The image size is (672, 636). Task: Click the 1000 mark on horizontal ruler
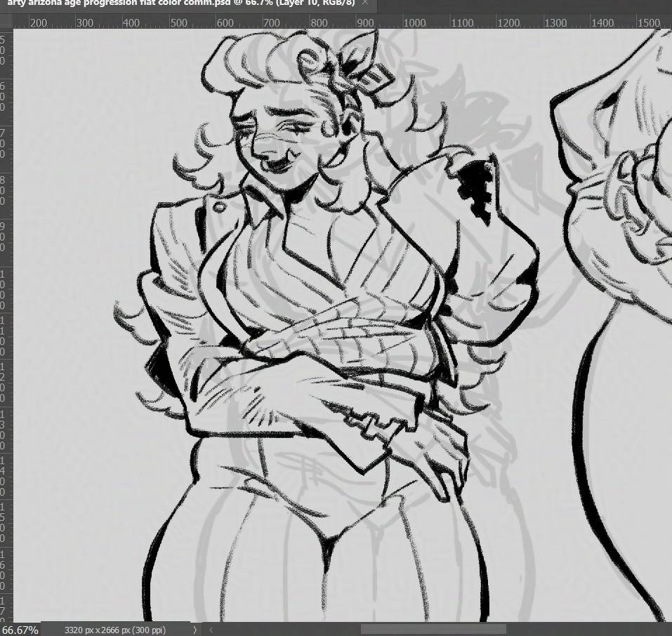(x=414, y=22)
